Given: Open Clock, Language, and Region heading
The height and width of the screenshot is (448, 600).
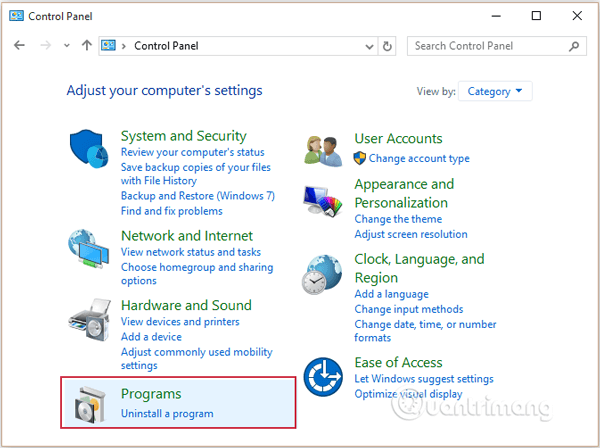Looking at the screenshot, I should (419, 268).
